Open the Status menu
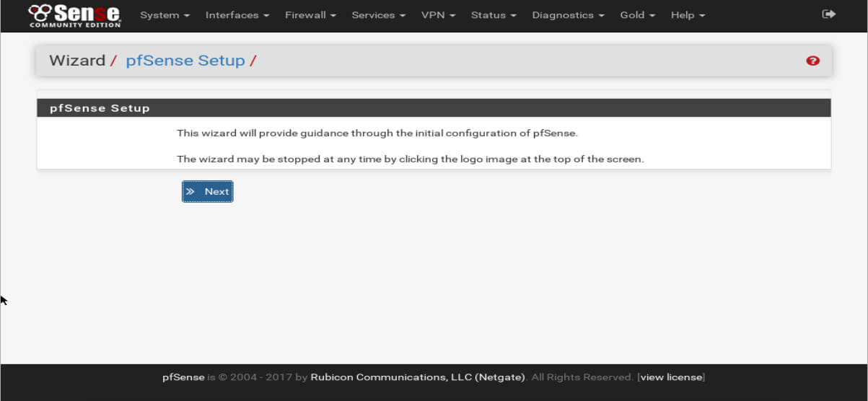The width and height of the screenshot is (868, 401). click(x=494, y=15)
